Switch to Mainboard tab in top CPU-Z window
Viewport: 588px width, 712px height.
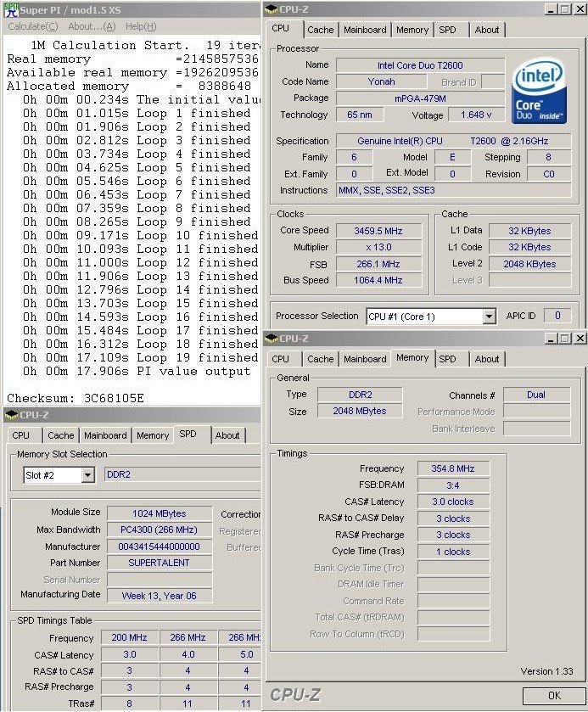pyautogui.click(x=365, y=30)
